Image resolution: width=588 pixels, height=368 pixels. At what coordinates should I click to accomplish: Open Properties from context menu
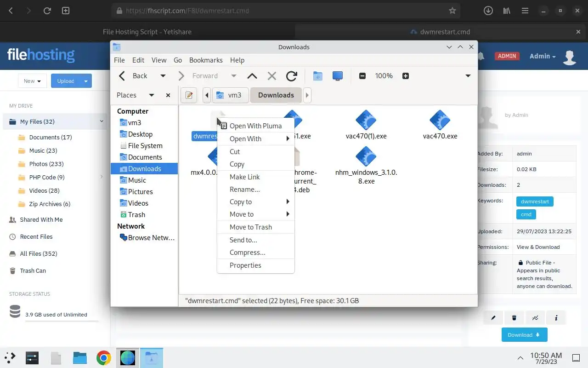(x=255, y=265)
